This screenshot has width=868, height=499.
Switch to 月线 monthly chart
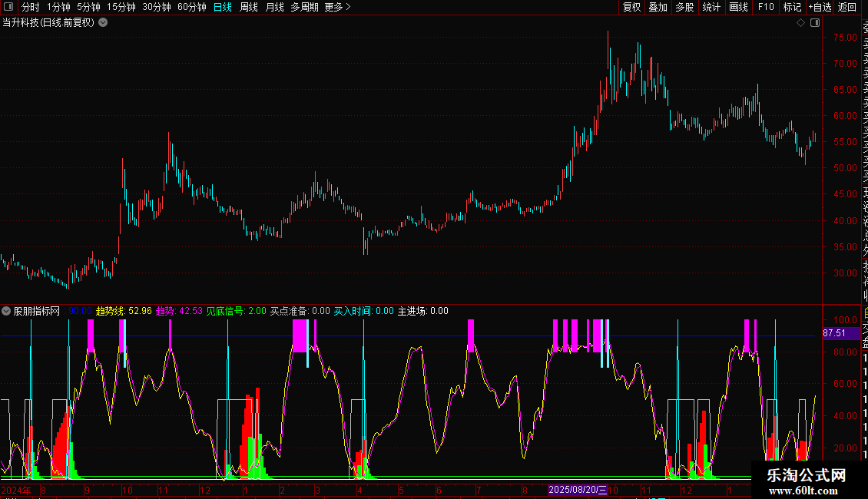click(x=274, y=7)
